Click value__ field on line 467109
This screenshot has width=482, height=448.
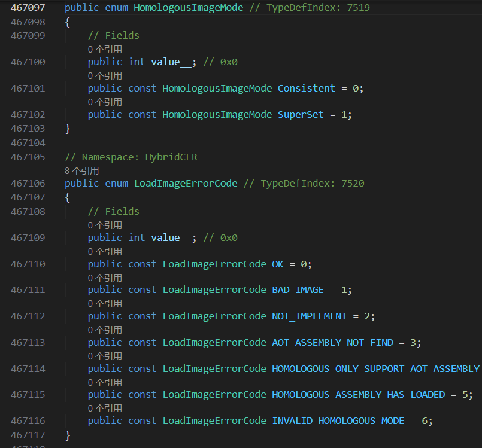(173, 237)
